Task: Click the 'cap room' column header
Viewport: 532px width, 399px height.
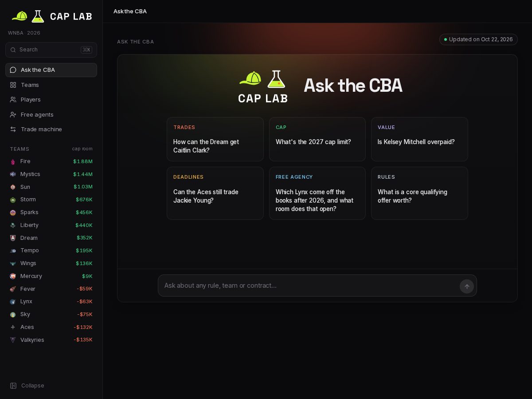Action: point(82,149)
